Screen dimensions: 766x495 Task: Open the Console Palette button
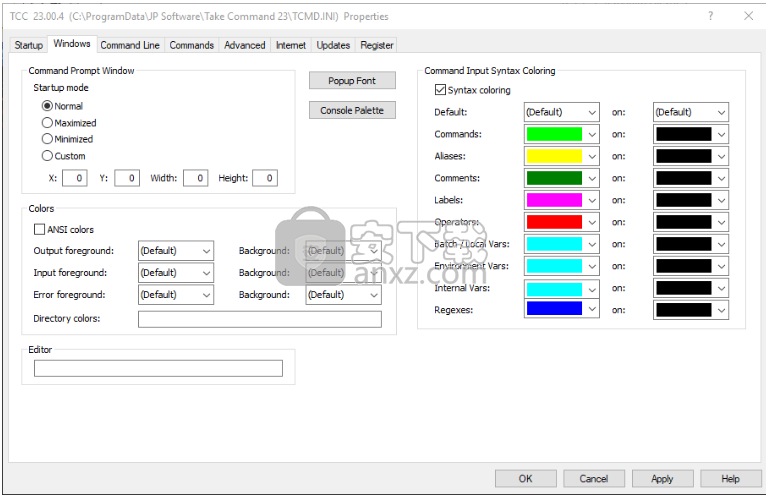click(352, 110)
